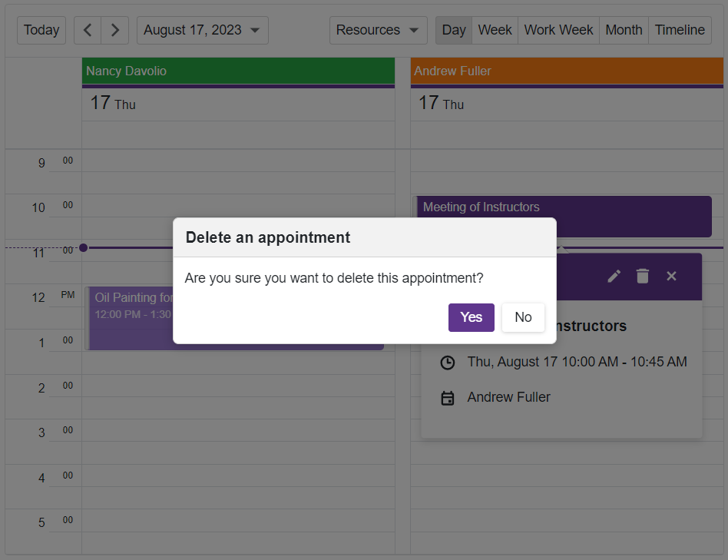Switch to Day view
Image resolution: width=728 pixels, height=560 pixels.
tap(454, 30)
